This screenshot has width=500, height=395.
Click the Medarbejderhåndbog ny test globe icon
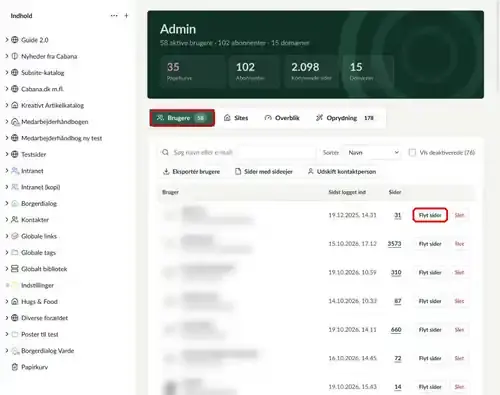click(x=15, y=138)
